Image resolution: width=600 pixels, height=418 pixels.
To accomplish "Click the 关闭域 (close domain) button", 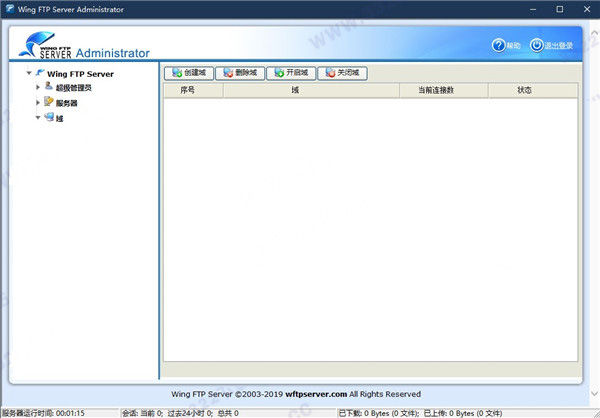I will tap(342, 73).
